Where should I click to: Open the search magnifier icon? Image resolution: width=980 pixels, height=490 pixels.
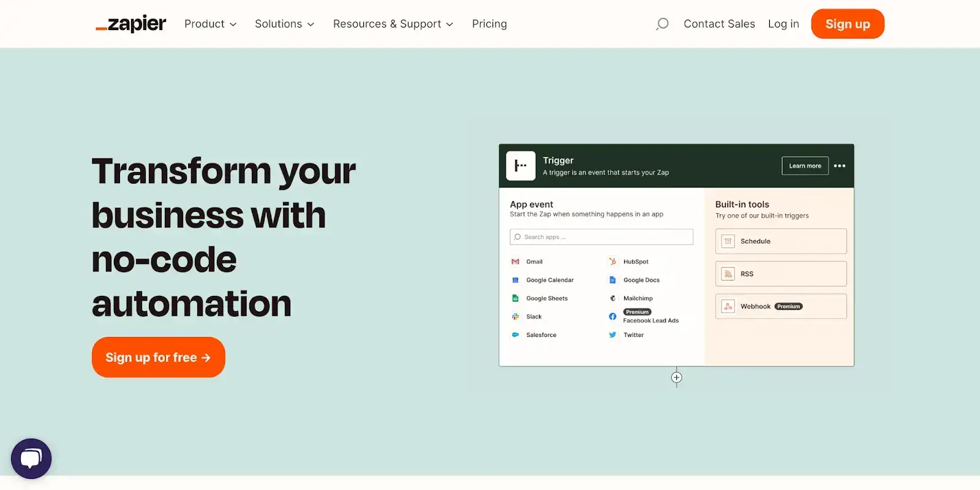point(662,24)
